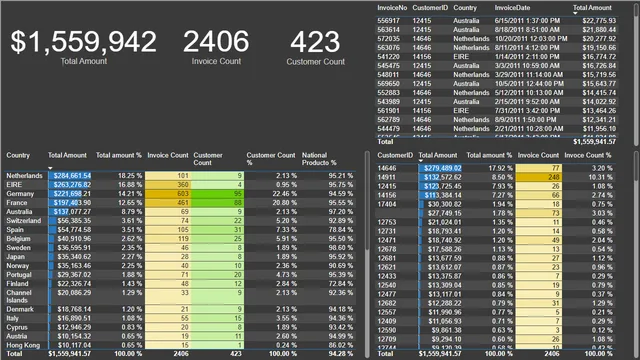This screenshot has width=640, height=360.
Task: Select the Netherlands row in country table
Action: point(180,176)
